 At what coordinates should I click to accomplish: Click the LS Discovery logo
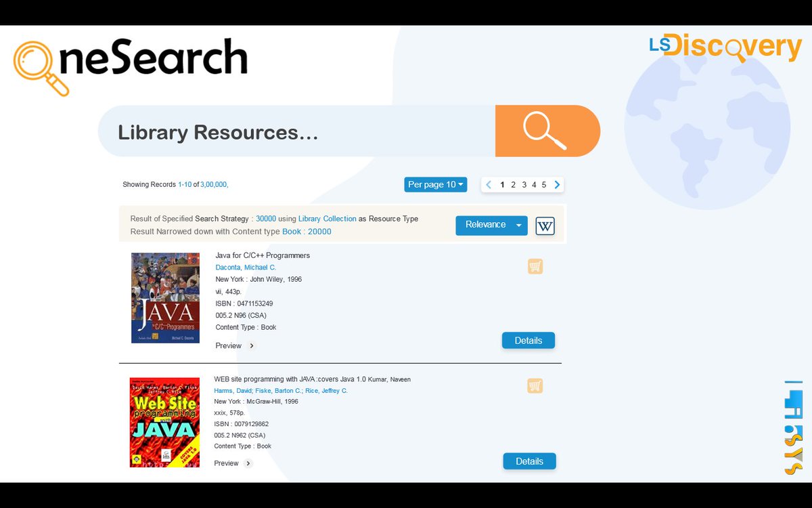click(x=725, y=47)
